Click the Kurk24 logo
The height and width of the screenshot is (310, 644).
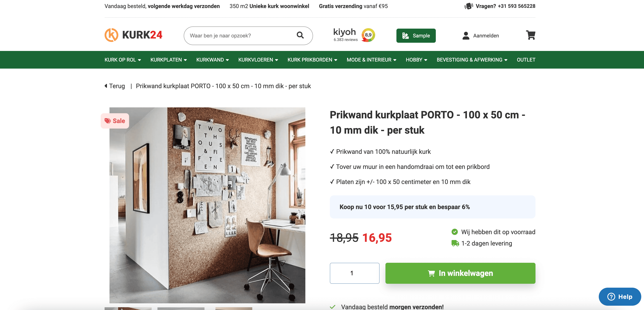pyautogui.click(x=133, y=35)
